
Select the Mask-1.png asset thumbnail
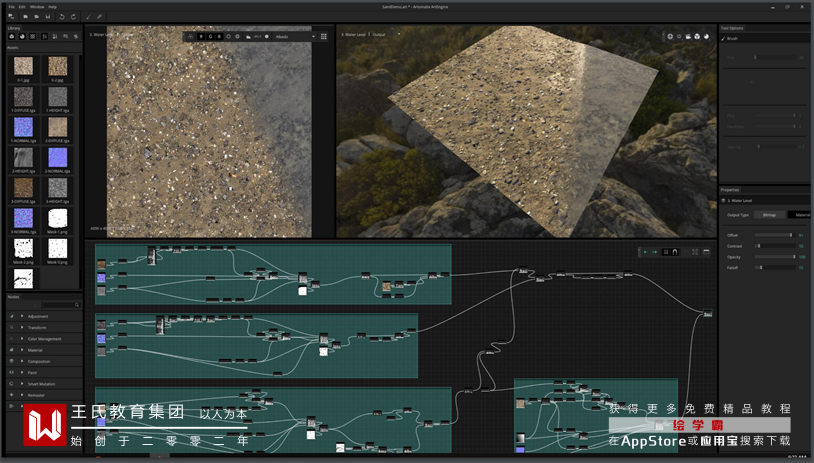tap(58, 219)
